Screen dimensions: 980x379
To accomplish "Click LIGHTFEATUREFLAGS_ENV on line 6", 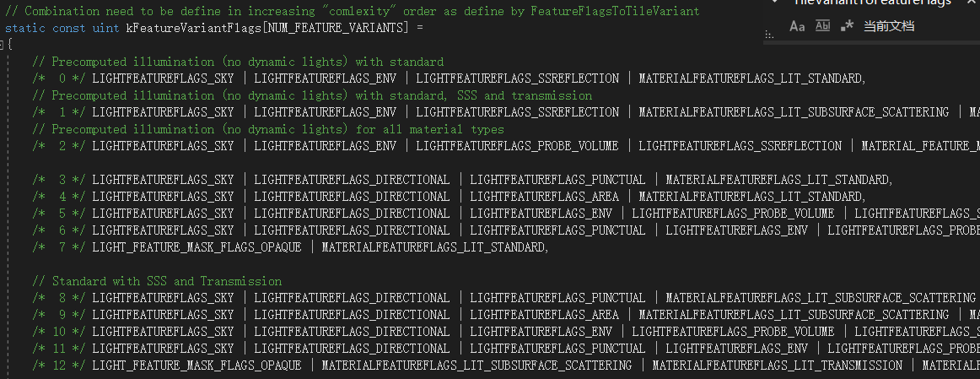I will click(x=737, y=230).
